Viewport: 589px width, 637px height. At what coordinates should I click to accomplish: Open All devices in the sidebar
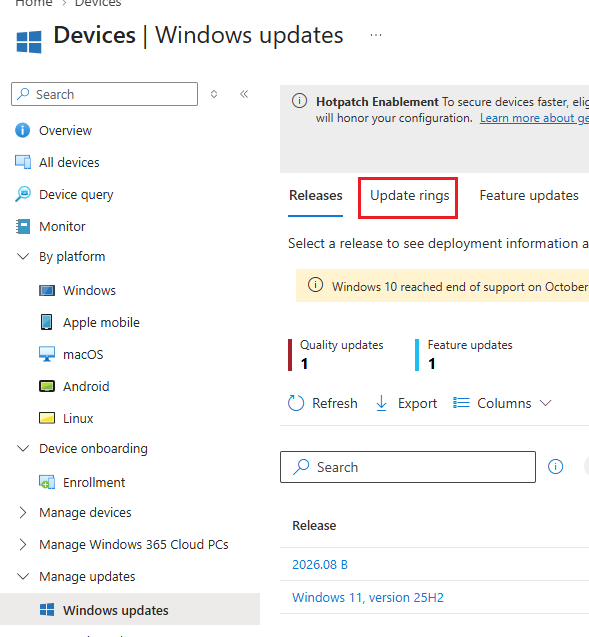click(x=69, y=162)
